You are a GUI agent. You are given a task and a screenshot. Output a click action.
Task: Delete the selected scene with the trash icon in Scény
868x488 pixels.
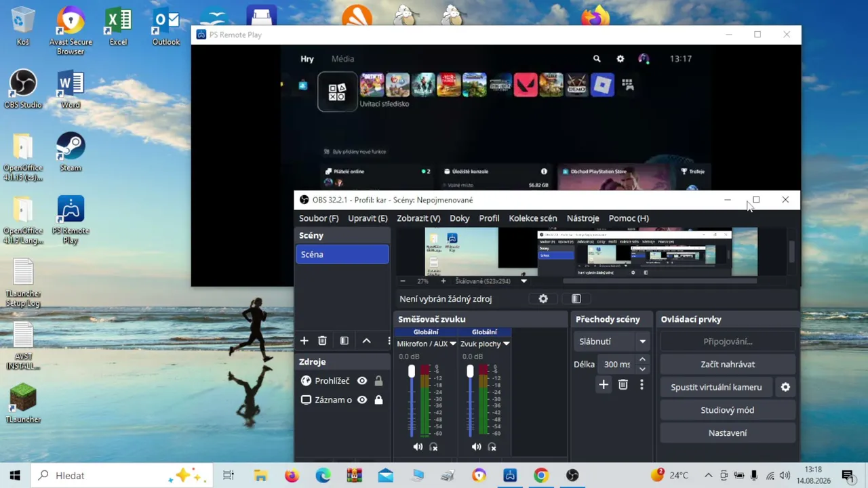[x=323, y=341]
